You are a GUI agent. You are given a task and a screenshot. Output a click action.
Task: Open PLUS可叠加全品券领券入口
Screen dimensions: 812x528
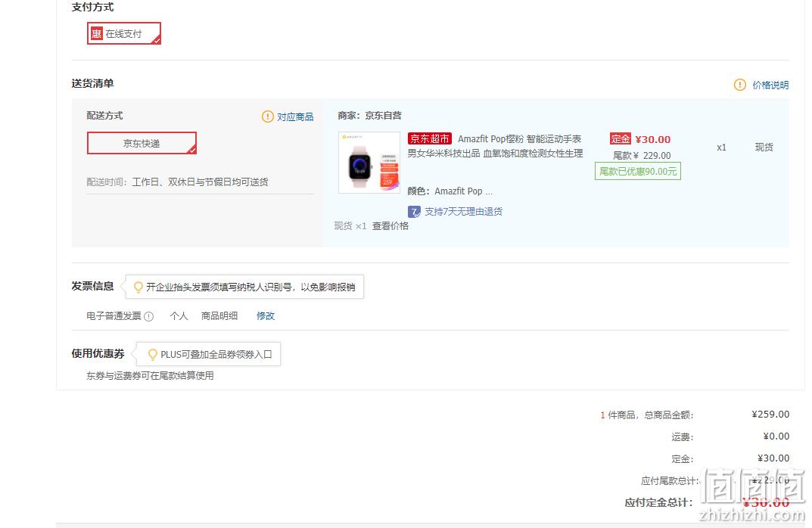[216, 355]
